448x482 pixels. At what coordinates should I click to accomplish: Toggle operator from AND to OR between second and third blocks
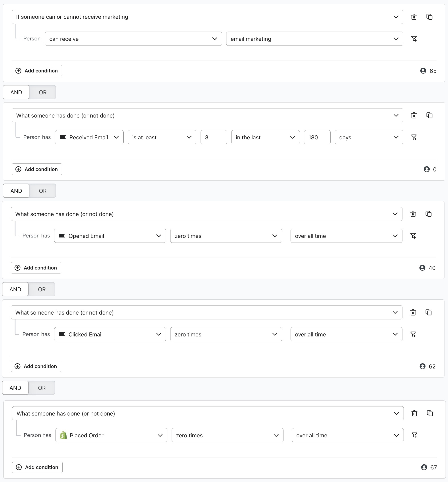[42, 191]
